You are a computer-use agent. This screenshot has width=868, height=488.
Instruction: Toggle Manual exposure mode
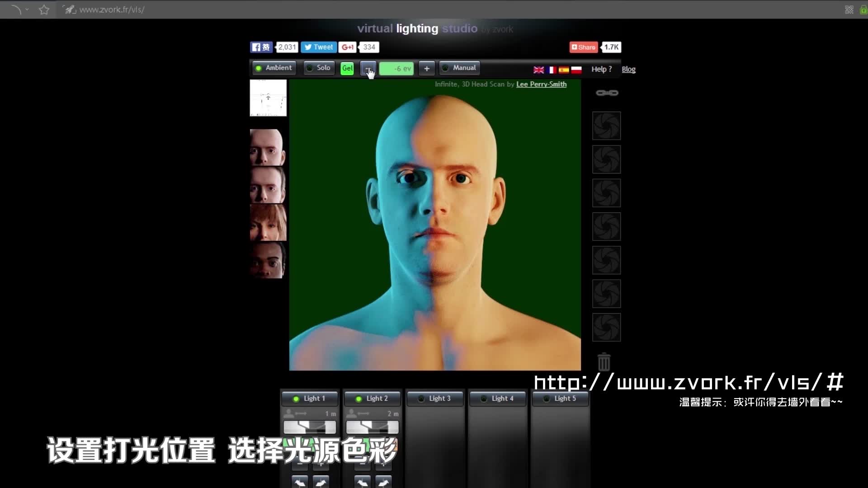pyautogui.click(x=459, y=68)
